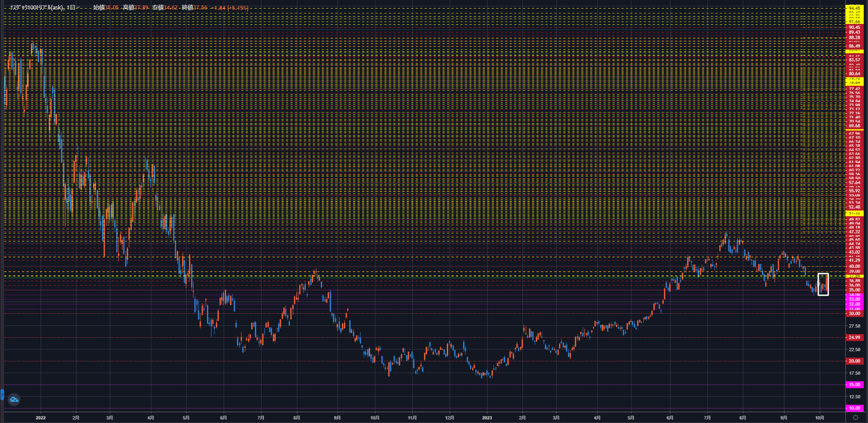Click the 6月 label below 2023 chart

[x=670, y=418]
